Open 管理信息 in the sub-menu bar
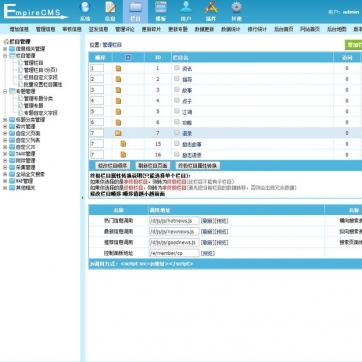362x362 pixels. coord(45,29)
